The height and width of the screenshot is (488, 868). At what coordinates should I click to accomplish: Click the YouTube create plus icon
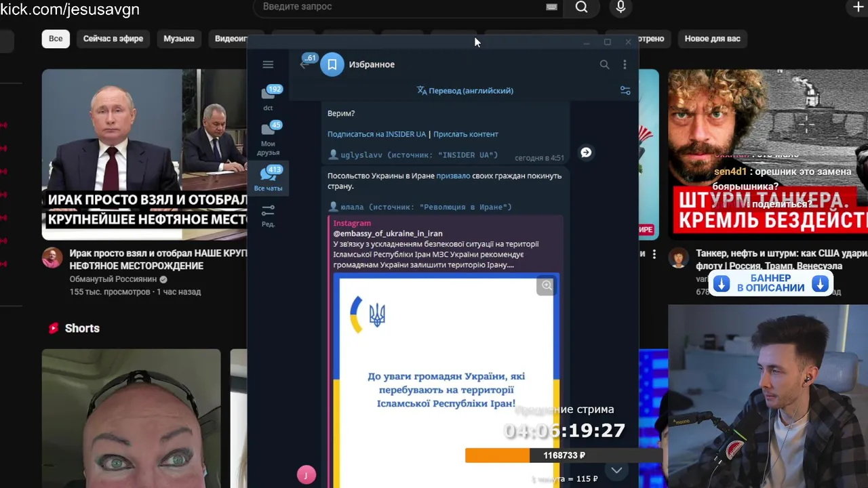pyautogui.click(x=858, y=7)
